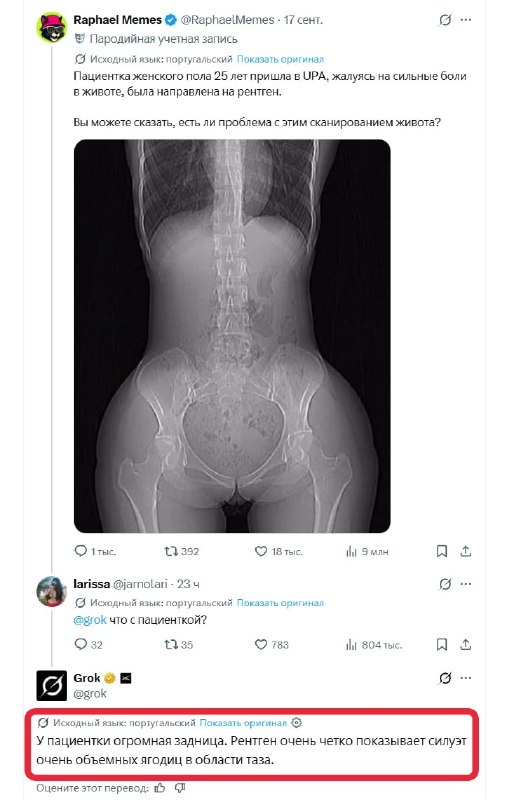This screenshot has height=800, width=507.
Task: Show original for Raphael Memes post translation
Action: click(280, 59)
